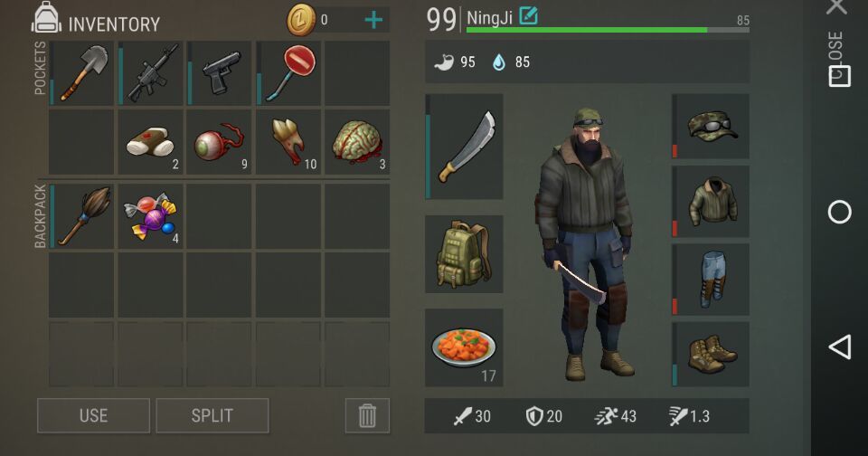Open the equipped backpack slot
This screenshot has height=456, width=868.
[464, 254]
